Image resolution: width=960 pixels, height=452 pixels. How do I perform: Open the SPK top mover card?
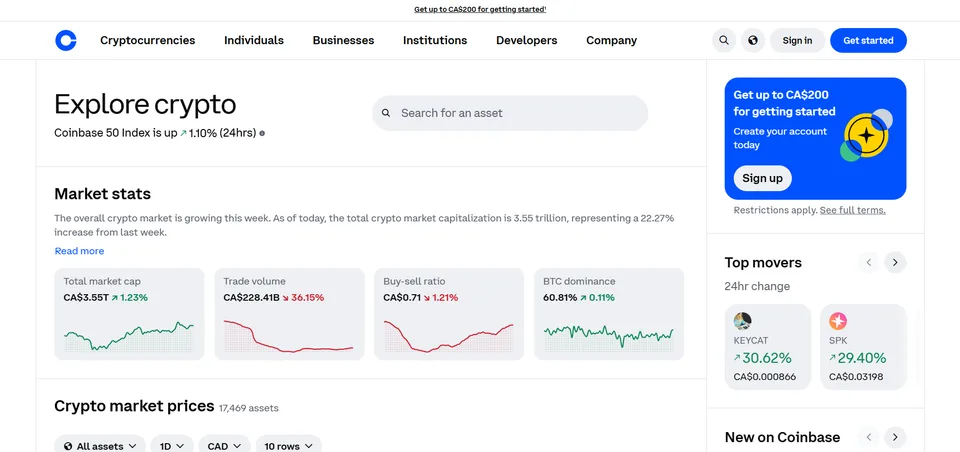click(863, 347)
